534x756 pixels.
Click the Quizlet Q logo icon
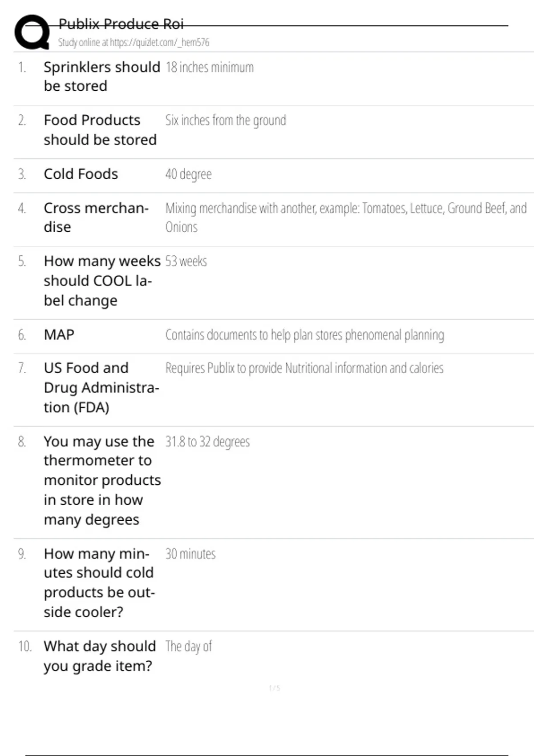pyautogui.click(x=32, y=32)
